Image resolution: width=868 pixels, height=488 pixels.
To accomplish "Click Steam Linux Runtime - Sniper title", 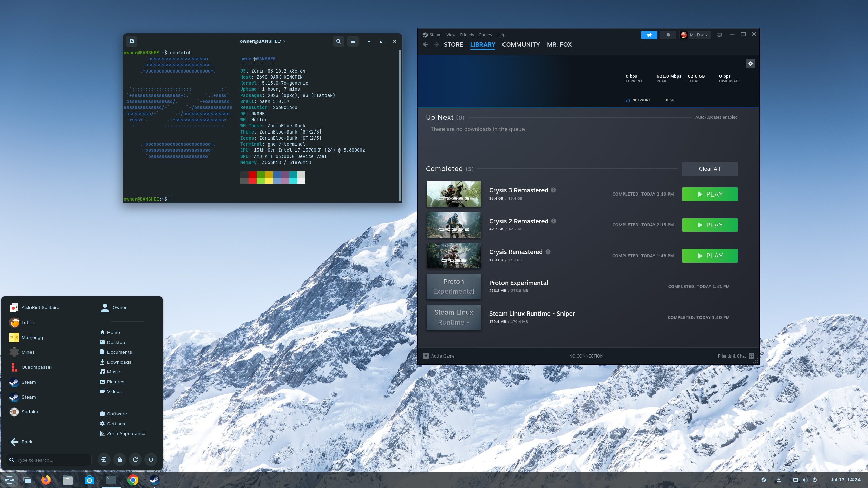I will tap(532, 313).
